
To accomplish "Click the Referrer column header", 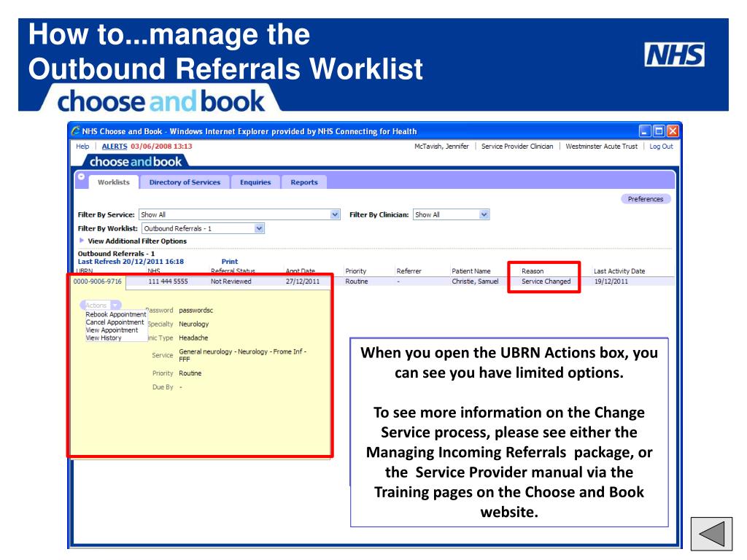I will point(409,271).
